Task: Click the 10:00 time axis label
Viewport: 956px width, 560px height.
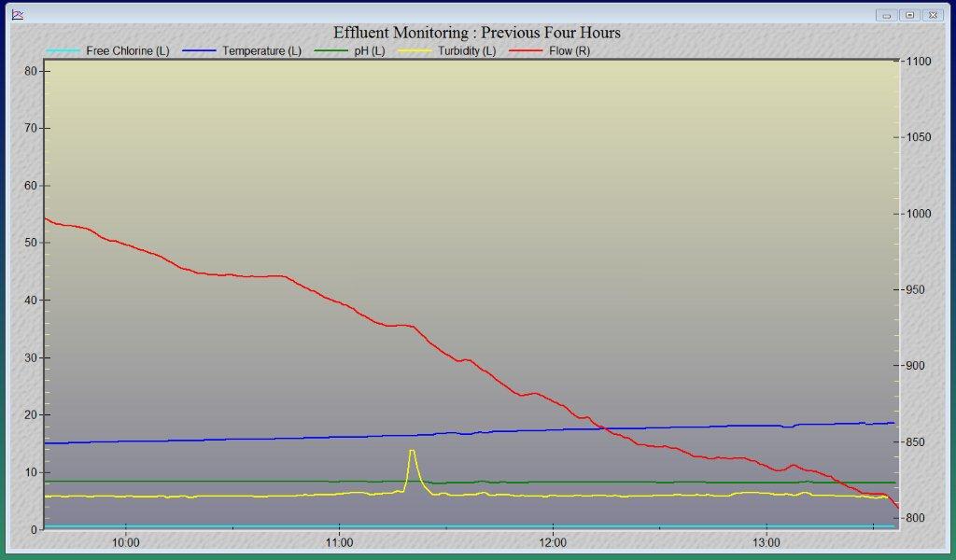Action: tap(126, 543)
